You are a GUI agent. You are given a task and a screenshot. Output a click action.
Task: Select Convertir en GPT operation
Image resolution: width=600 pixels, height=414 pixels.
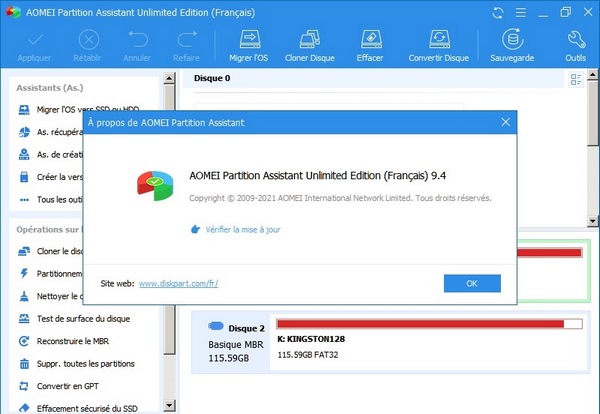pos(68,386)
